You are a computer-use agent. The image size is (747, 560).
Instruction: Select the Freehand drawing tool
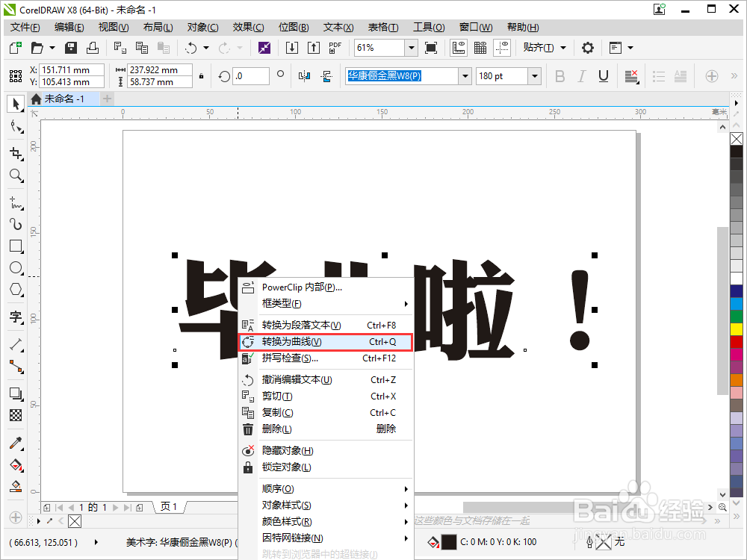(16, 202)
